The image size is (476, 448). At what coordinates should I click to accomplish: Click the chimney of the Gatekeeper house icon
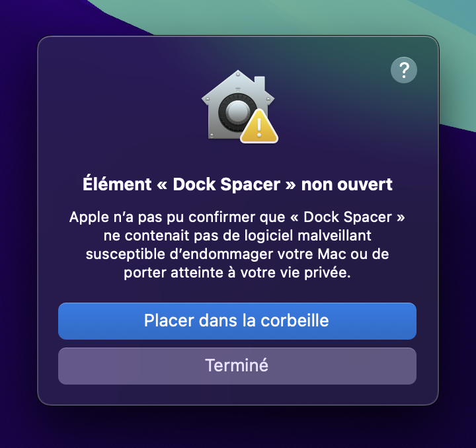[259, 85]
